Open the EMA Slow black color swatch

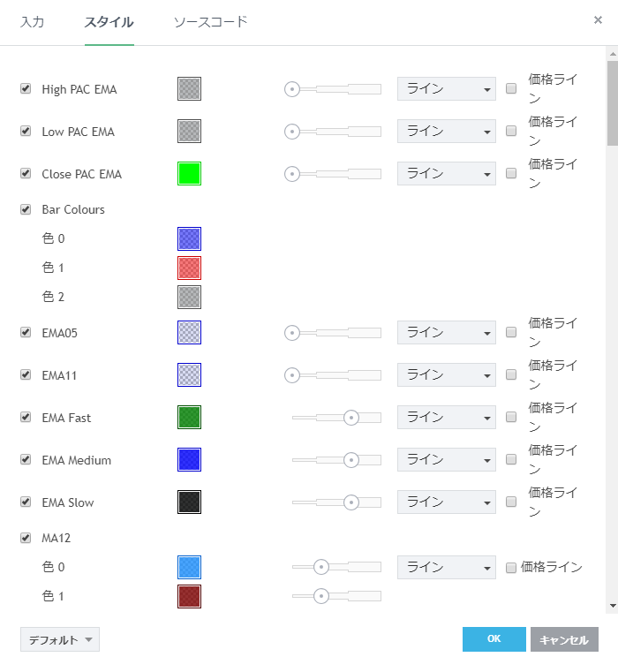pos(189,502)
